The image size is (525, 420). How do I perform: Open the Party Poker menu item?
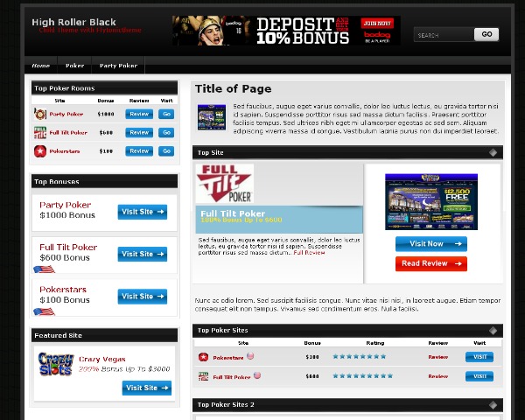tap(118, 66)
